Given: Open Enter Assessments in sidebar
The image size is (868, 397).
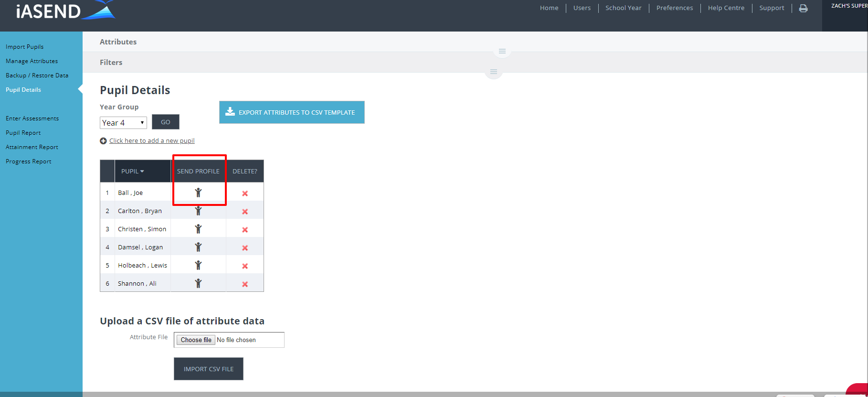Looking at the screenshot, I should 32,118.
